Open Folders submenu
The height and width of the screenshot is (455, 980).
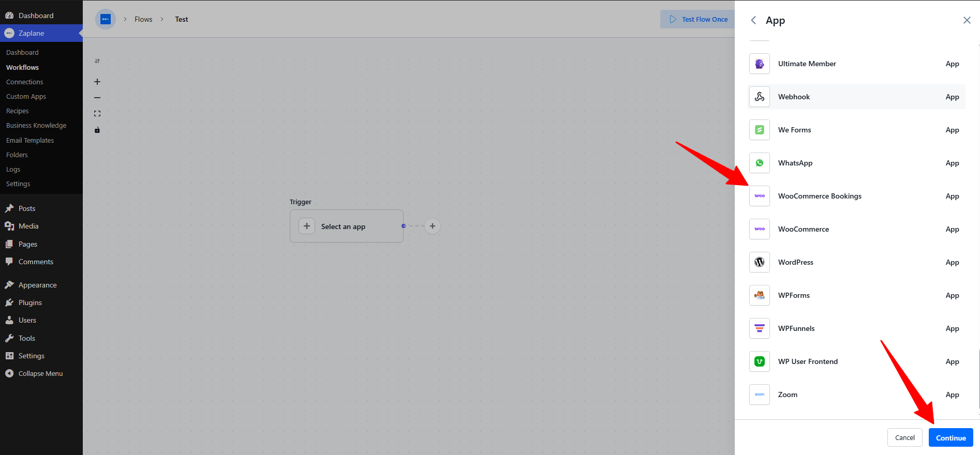(x=17, y=155)
